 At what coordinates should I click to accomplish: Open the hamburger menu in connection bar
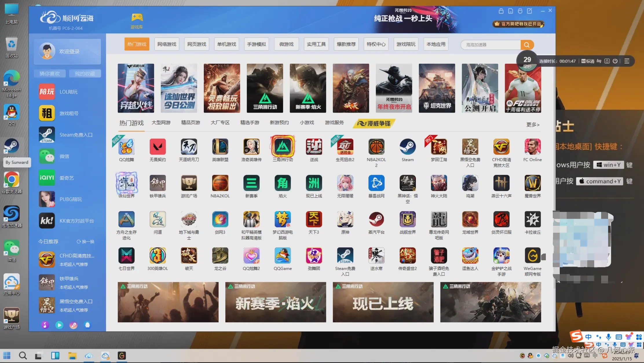[627, 61]
